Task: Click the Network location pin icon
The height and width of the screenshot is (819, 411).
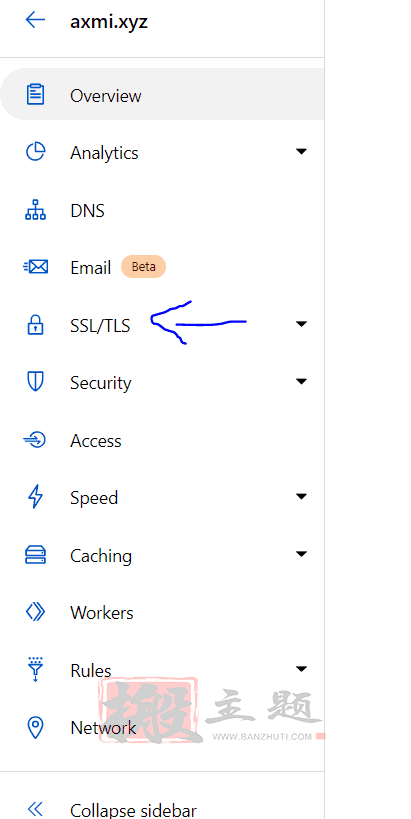Action: [35, 727]
